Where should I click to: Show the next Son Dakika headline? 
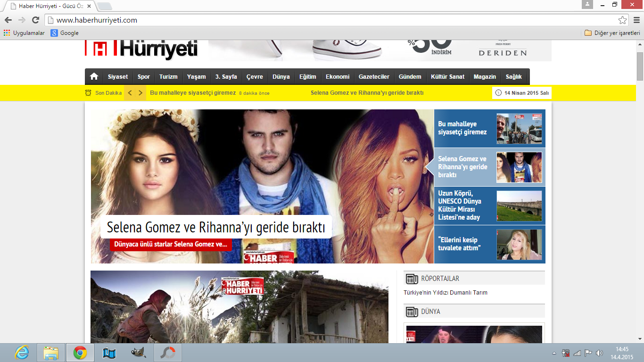pos(140,93)
